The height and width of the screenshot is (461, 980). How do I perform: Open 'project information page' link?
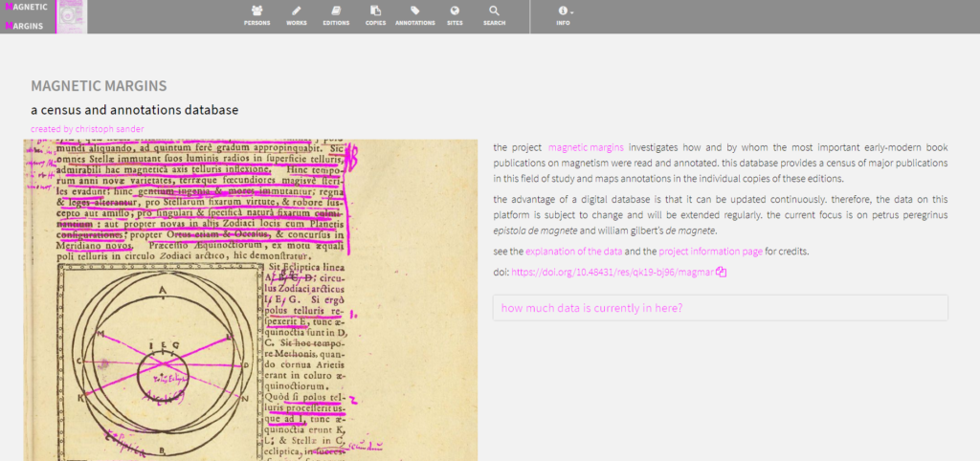click(710, 252)
